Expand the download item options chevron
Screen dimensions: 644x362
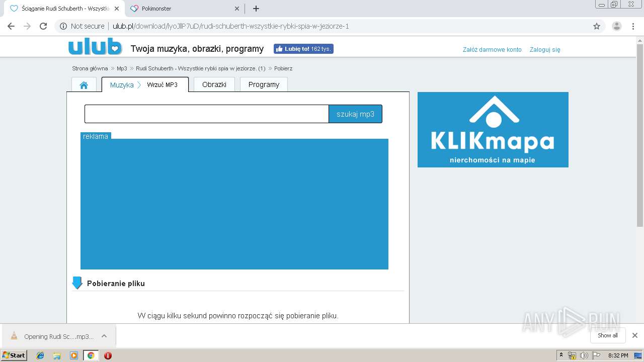click(x=104, y=336)
